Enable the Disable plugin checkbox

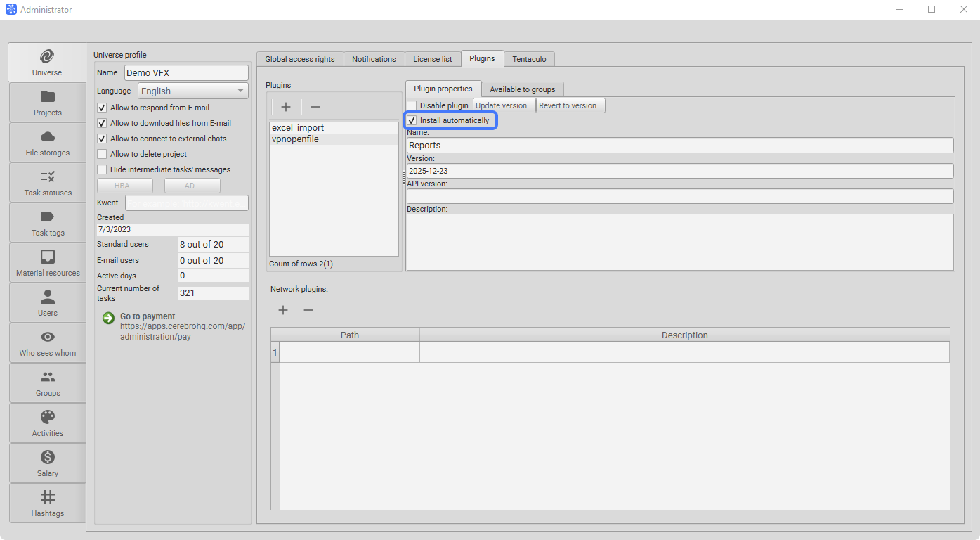(x=412, y=105)
